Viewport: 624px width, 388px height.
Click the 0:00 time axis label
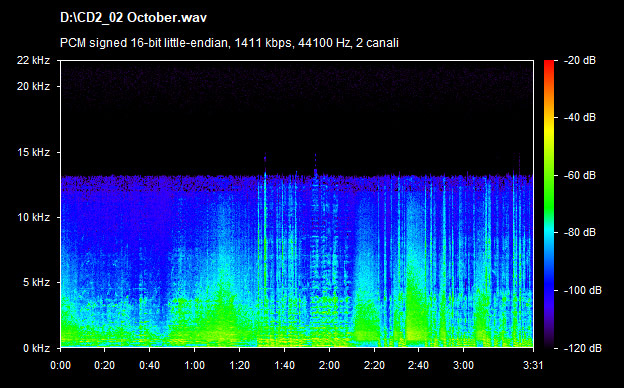click(x=60, y=365)
